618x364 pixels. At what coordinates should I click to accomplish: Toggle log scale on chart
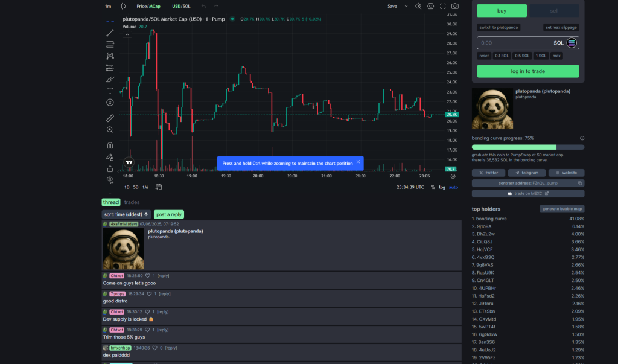click(x=442, y=187)
